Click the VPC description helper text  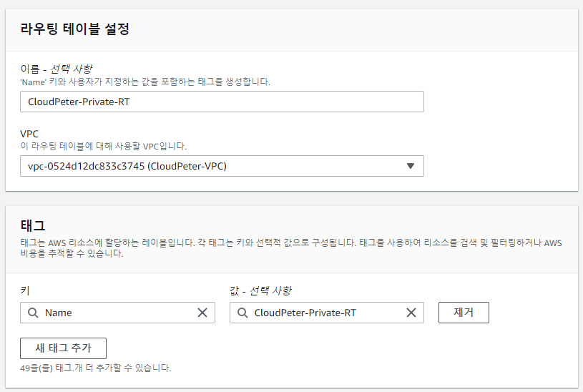(103, 146)
